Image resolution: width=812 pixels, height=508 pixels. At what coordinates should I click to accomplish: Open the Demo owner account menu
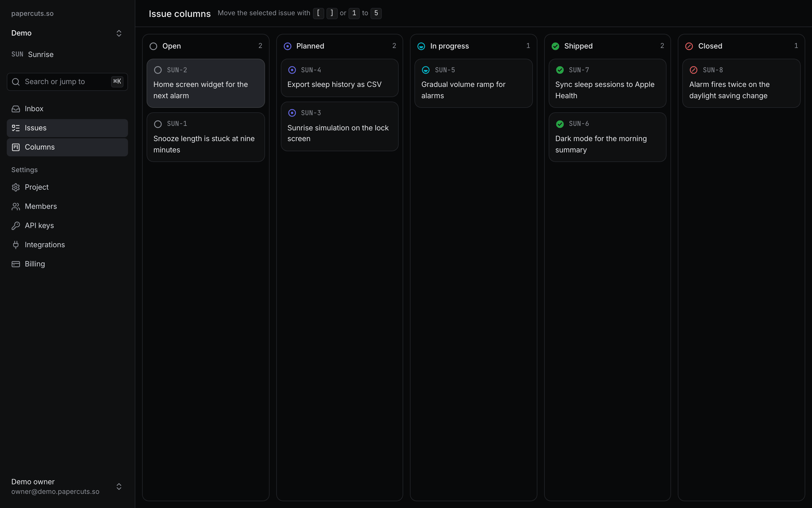pos(67,486)
